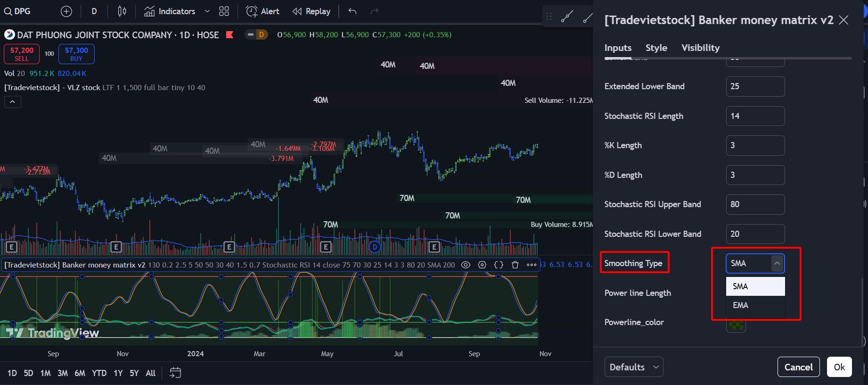Click the add symbol plus icon
Viewport: 868px width, 385px height.
click(66, 11)
